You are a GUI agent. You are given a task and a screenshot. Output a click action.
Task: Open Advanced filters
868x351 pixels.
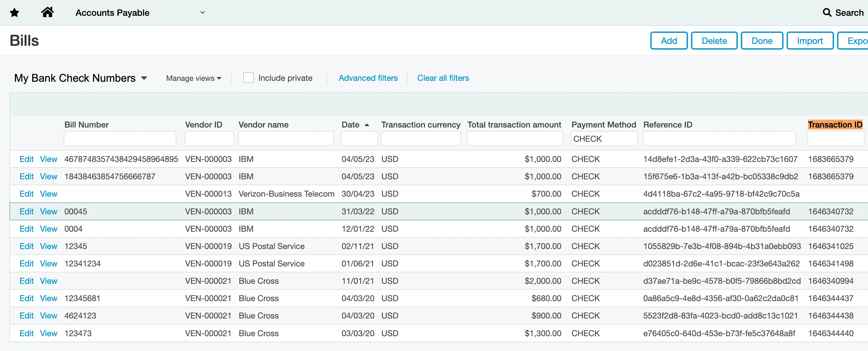[368, 78]
